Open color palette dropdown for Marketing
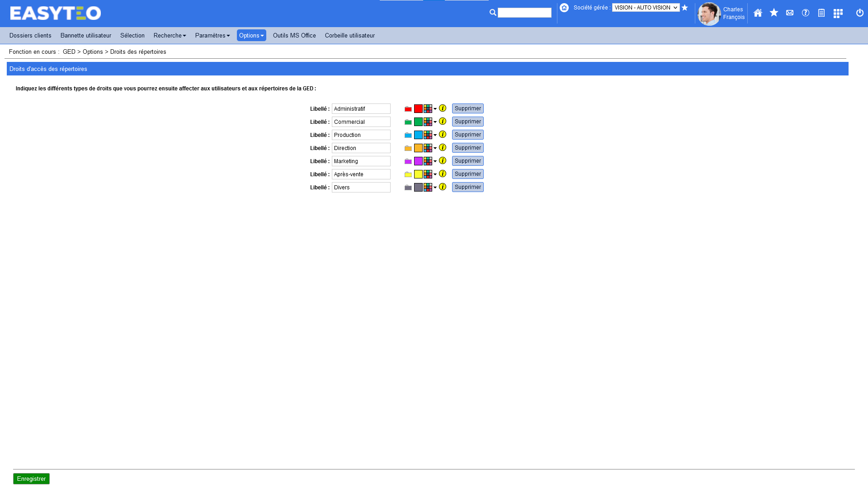The width and height of the screenshot is (868, 488). click(x=430, y=161)
